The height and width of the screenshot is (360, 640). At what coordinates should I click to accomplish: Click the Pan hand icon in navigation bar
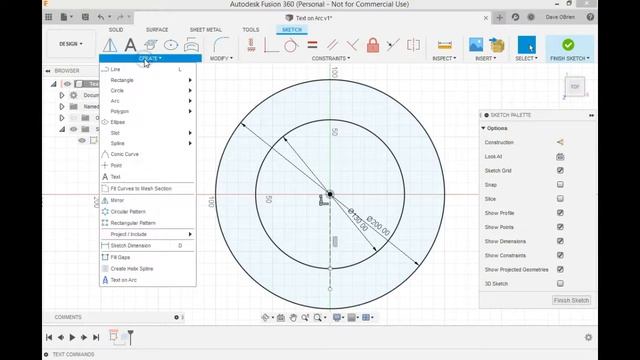[293, 318]
